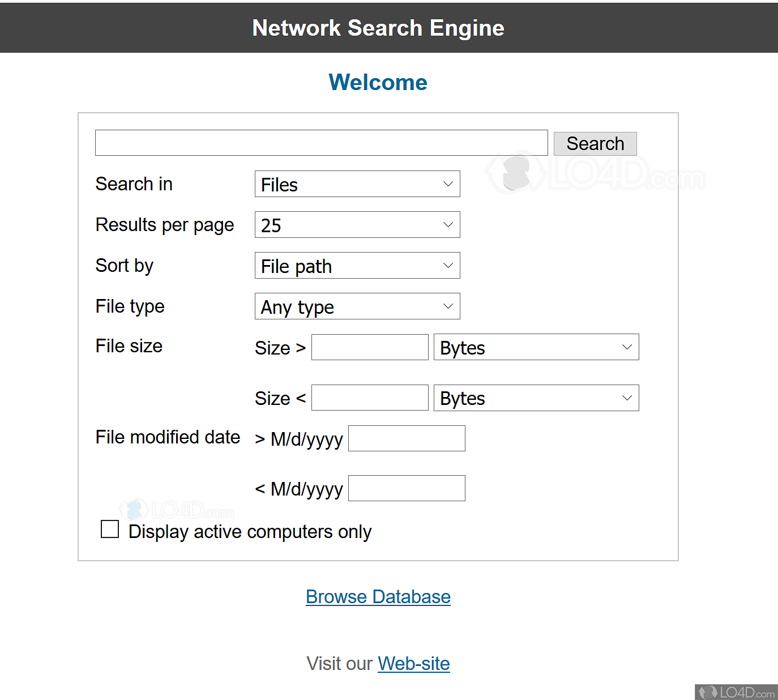Click the Welcome heading
778x700 pixels.
click(378, 82)
